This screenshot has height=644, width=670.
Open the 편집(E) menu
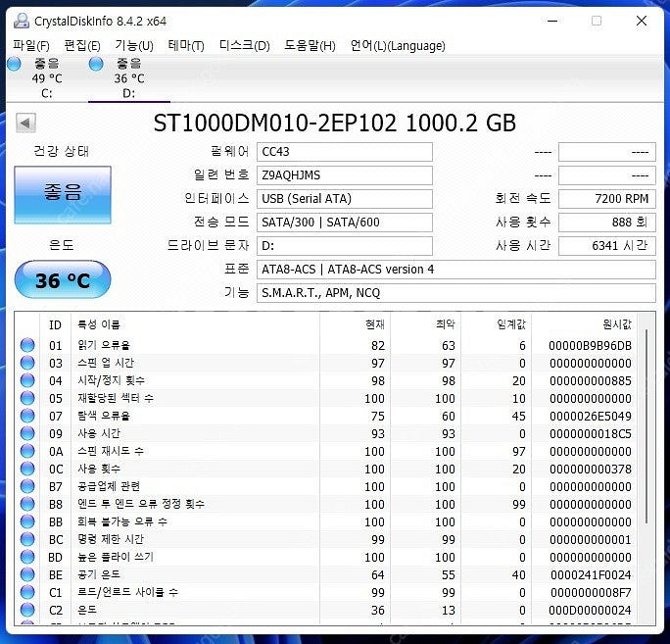coord(82,45)
